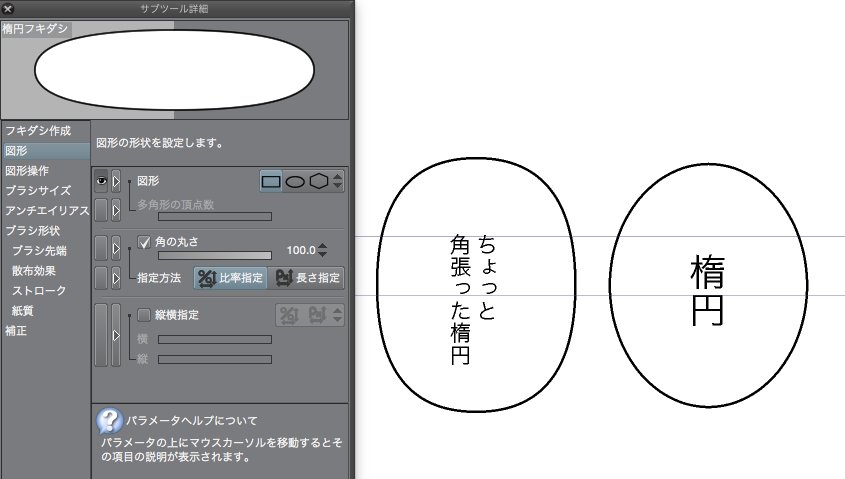Image resolution: width=845 pixels, height=479 pixels.
Task: Open the ブラシサイズ category
Action: coord(38,191)
